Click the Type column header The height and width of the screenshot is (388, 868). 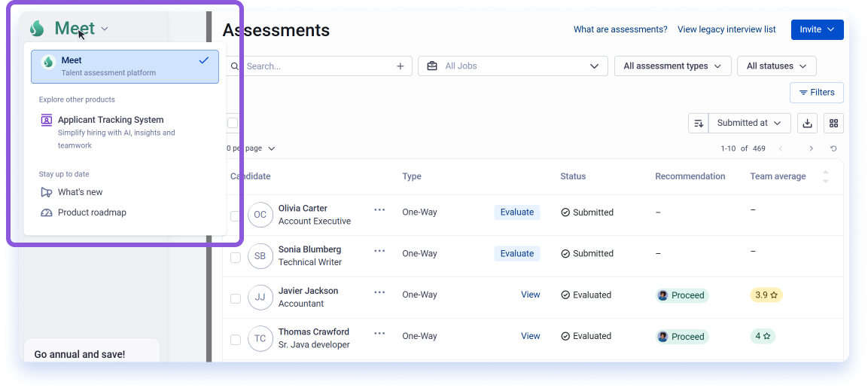tap(412, 176)
